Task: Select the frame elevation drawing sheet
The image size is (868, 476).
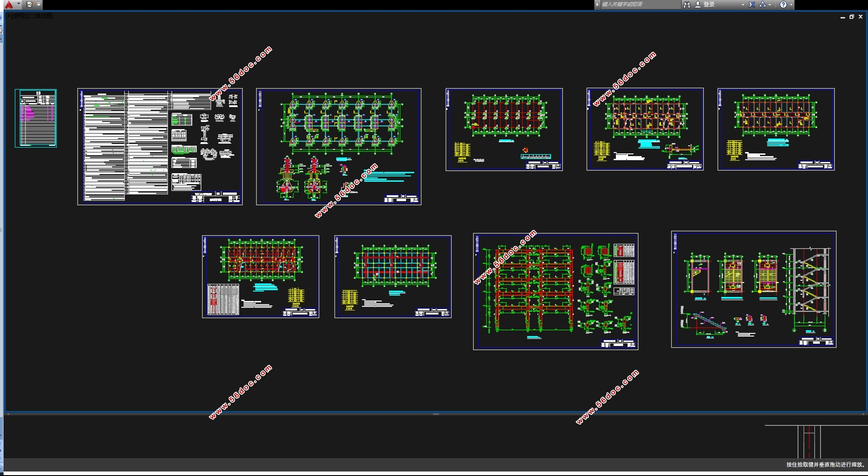Action: [x=556, y=292]
